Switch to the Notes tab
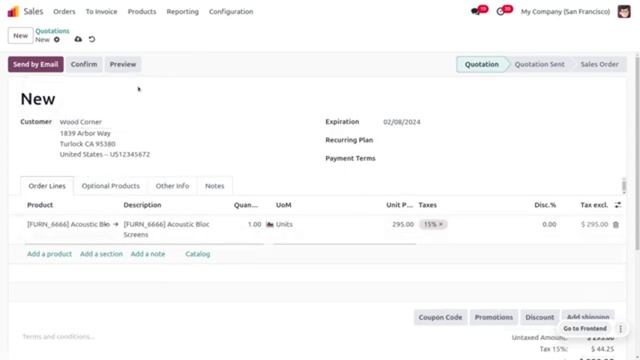The image size is (640, 360). coord(215,186)
